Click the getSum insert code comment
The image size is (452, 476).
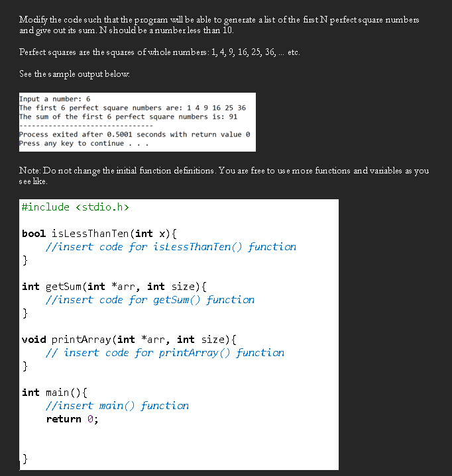coord(150,300)
